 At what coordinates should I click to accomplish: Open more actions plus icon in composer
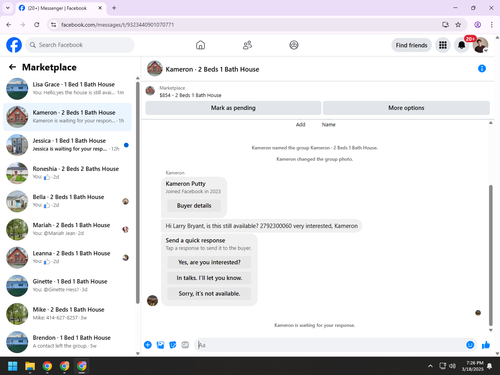(148, 345)
